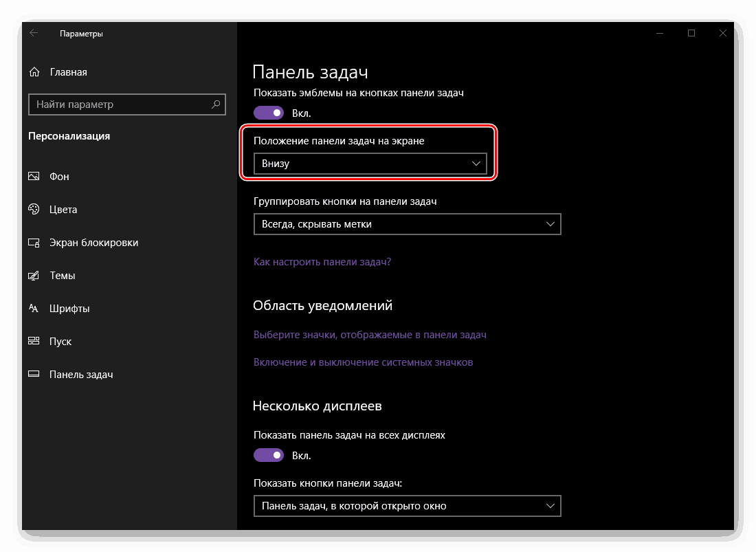Image resolution: width=756 pixels, height=552 pixels.
Task: Close the Параметры window
Action: click(x=722, y=33)
